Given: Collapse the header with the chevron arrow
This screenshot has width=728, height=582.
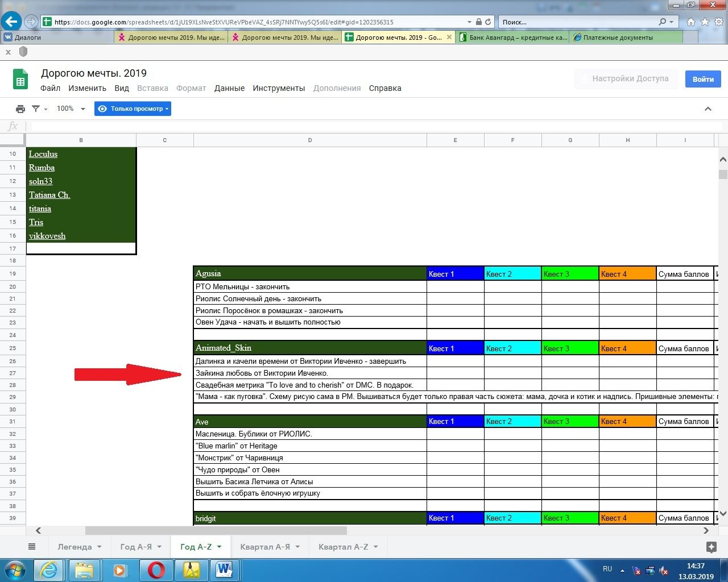Looking at the screenshot, I should (x=708, y=109).
